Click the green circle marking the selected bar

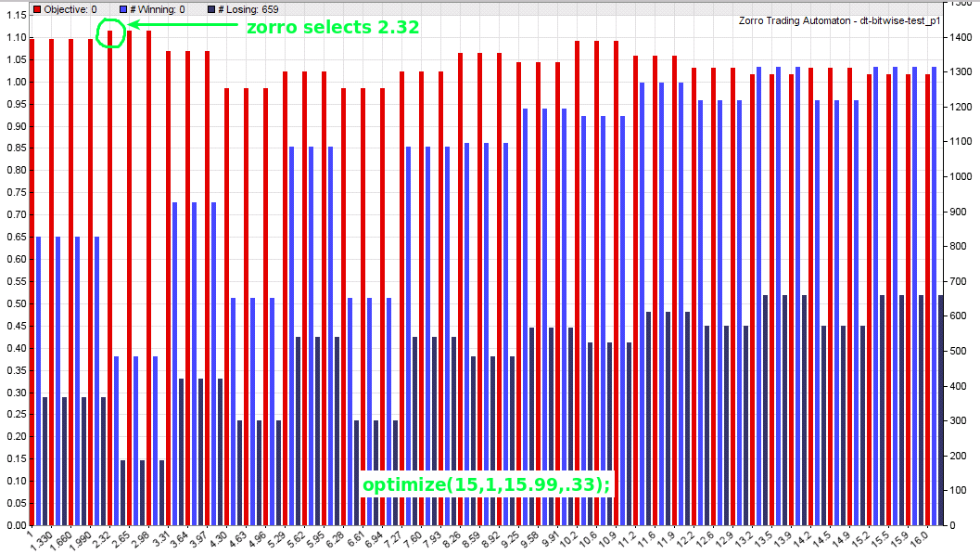[x=110, y=32]
